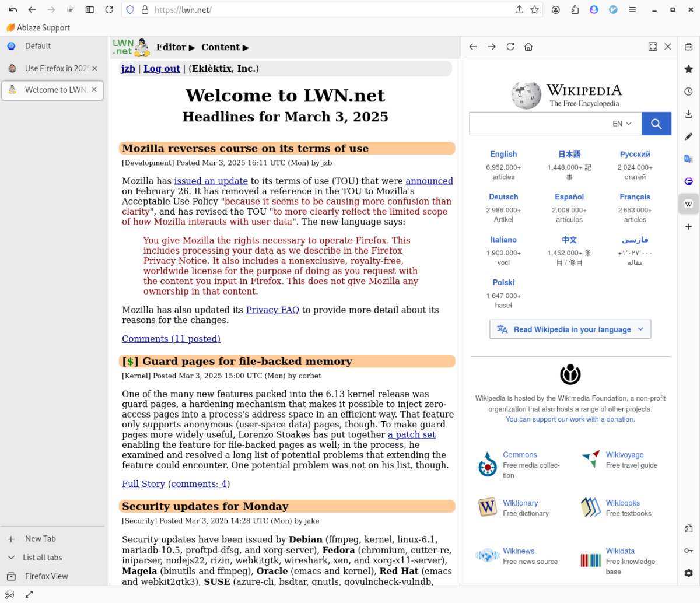Open Google Translate web panel in sidebar
Image resolution: width=700 pixels, height=603 pixels.
(688, 159)
